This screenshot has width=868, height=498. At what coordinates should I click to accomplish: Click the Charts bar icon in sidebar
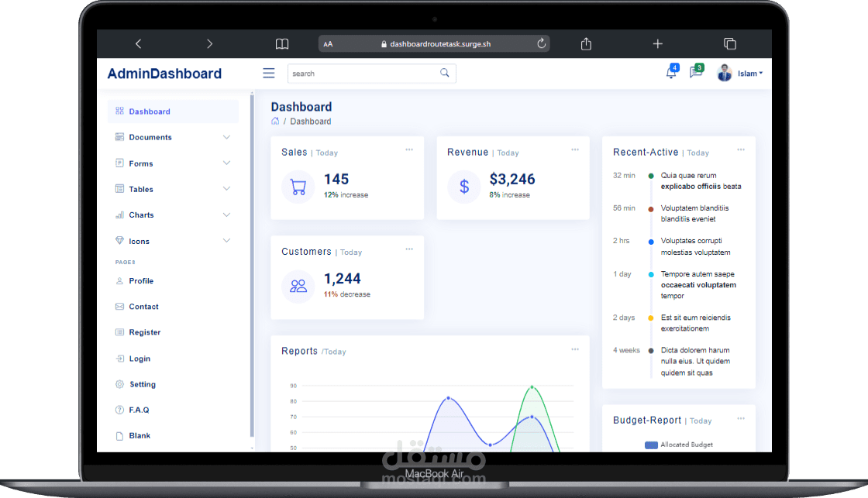pyautogui.click(x=119, y=215)
